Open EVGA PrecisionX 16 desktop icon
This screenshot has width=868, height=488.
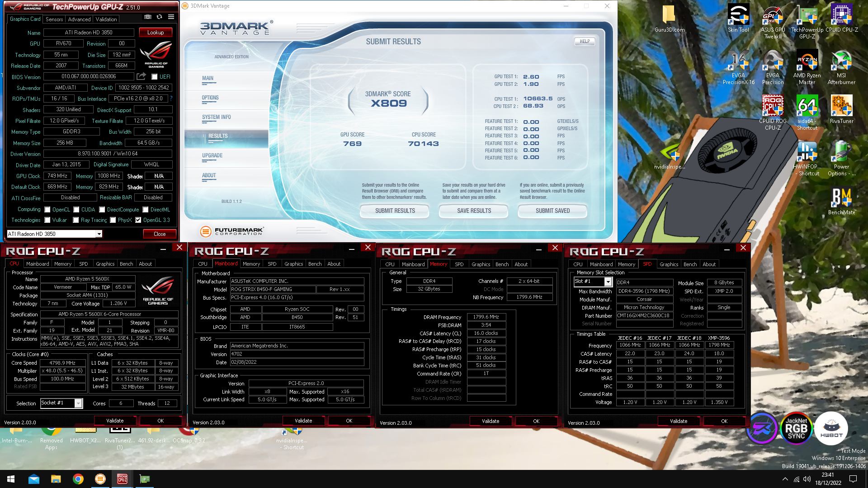(x=738, y=68)
